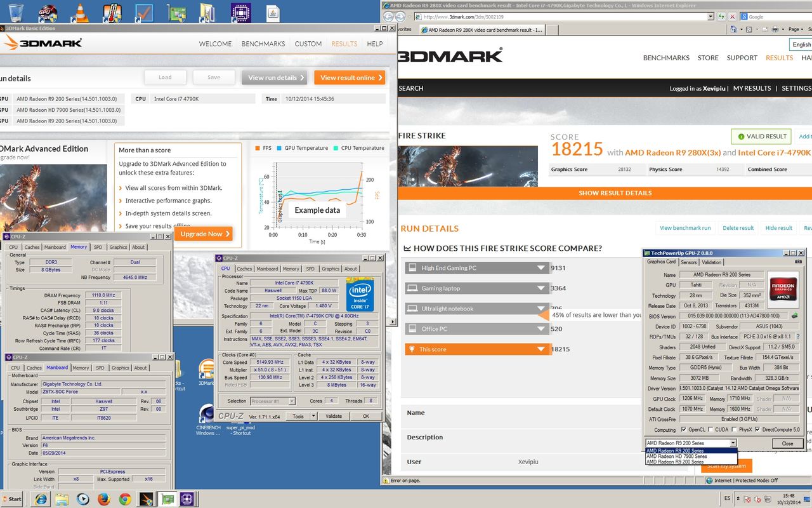Open Internet Explorer from the taskbar

pos(41,499)
